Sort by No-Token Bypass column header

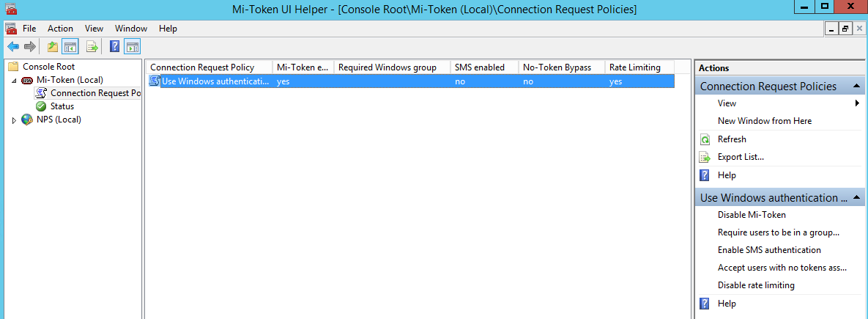pos(561,67)
